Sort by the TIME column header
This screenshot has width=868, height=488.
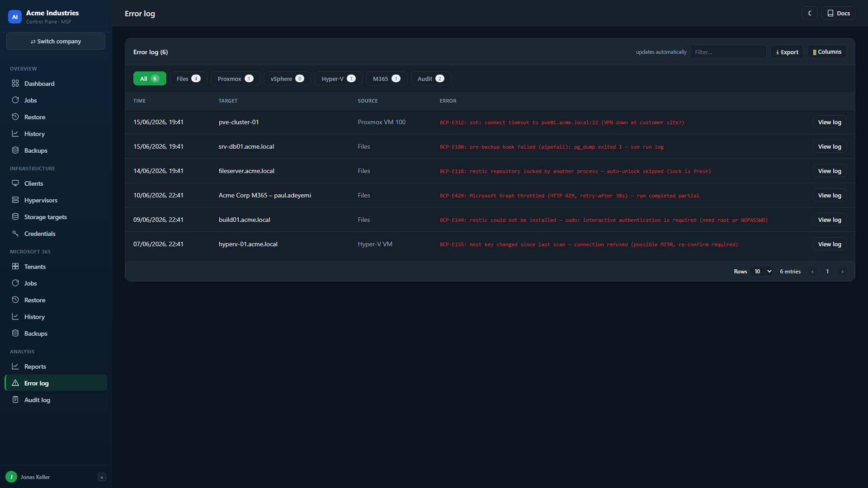point(139,101)
